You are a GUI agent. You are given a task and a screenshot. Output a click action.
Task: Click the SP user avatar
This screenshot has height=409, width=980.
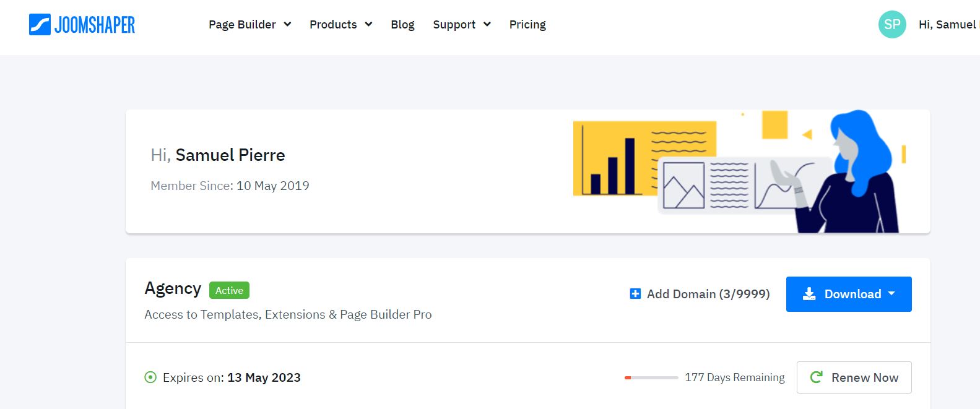[891, 25]
